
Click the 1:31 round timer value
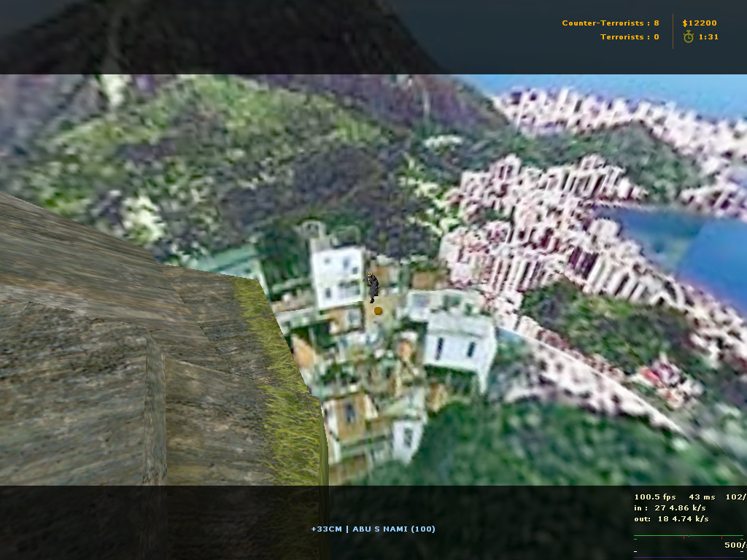pos(708,36)
